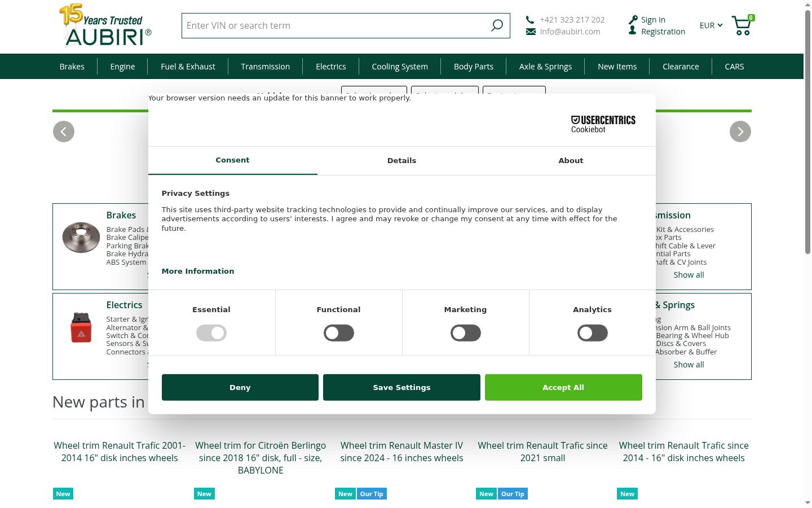This screenshot has height=508, width=812.
Task: Switch to the Details tab
Action: click(401, 160)
